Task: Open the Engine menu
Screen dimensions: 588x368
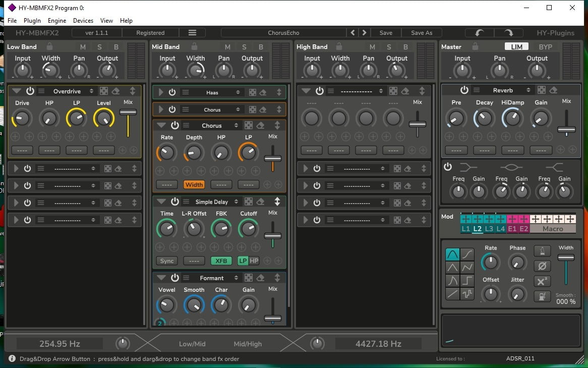Action: point(57,21)
